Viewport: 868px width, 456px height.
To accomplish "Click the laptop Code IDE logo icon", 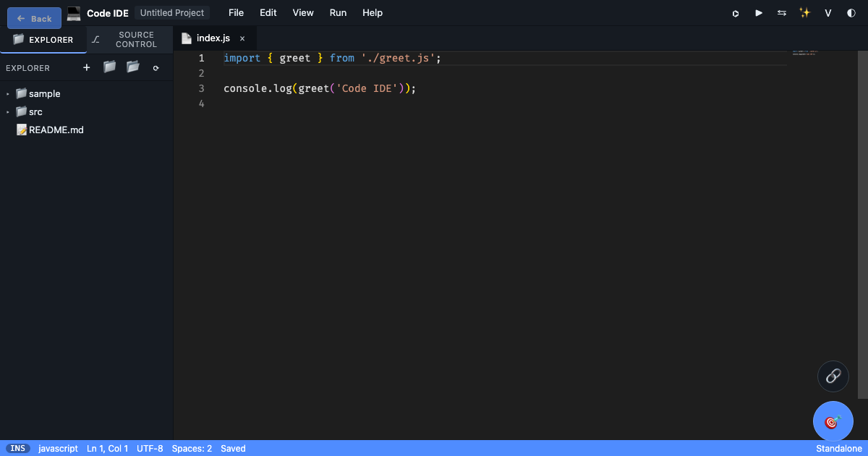I will [x=74, y=13].
